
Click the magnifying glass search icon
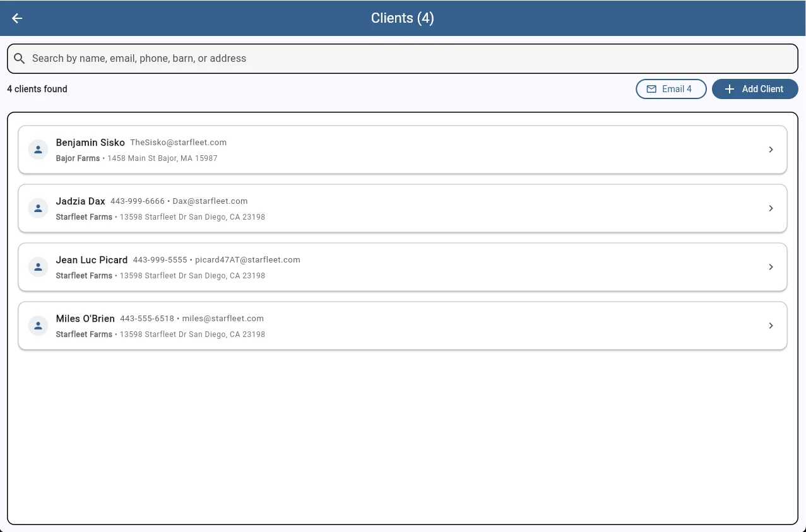point(20,58)
